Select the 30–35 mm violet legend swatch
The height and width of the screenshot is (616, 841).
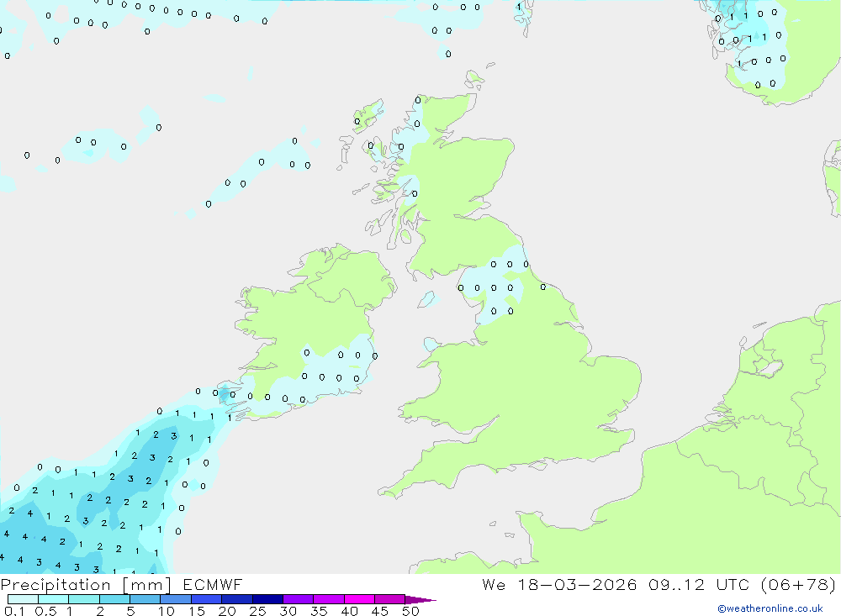pyautogui.click(x=299, y=599)
